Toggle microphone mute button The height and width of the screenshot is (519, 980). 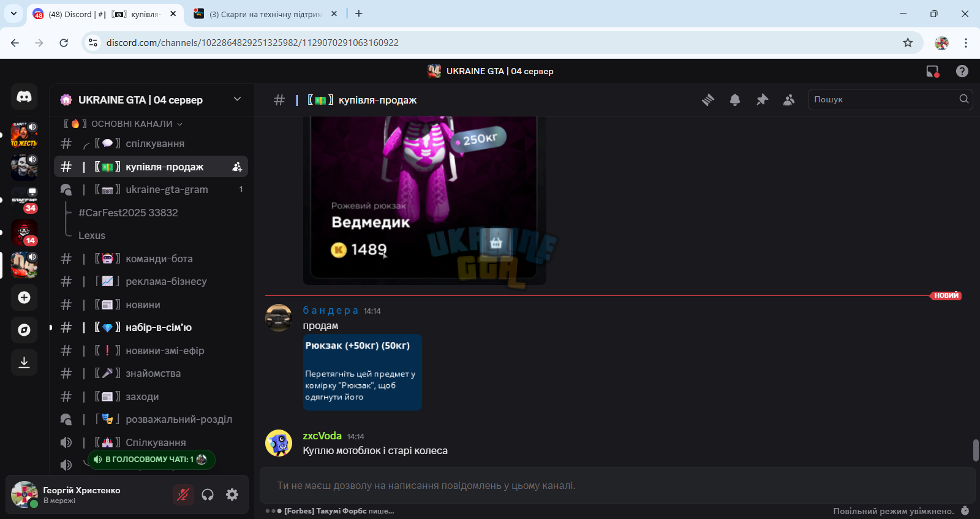(x=183, y=494)
